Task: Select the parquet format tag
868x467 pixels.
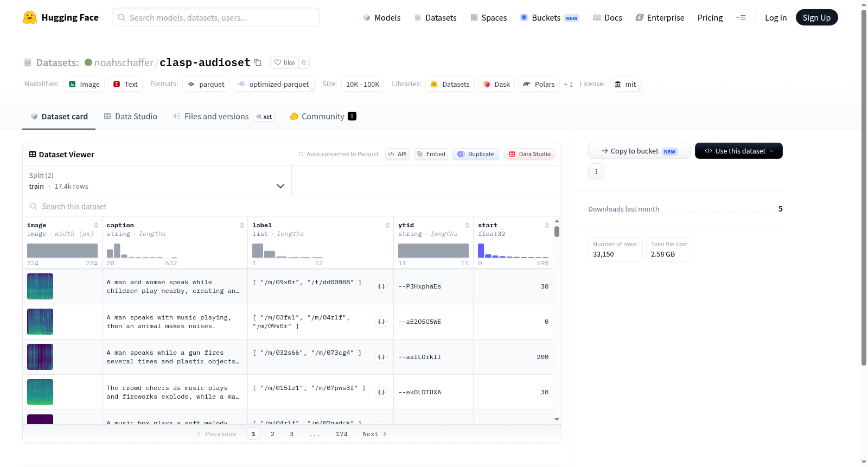Action: click(x=206, y=84)
